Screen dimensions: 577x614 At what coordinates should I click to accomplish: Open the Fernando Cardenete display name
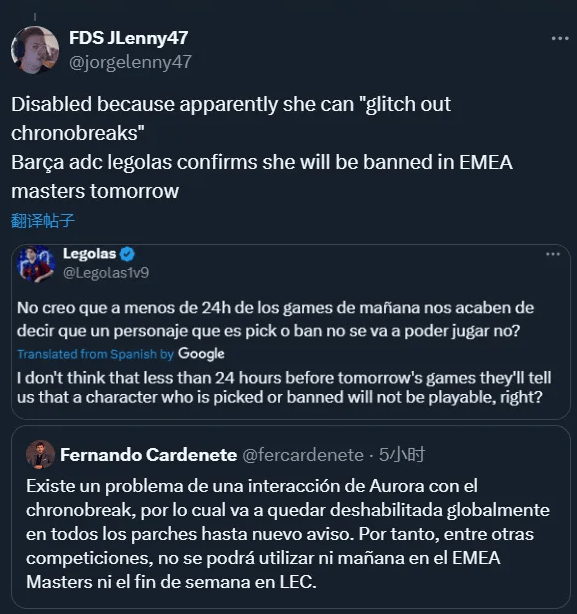point(149,455)
